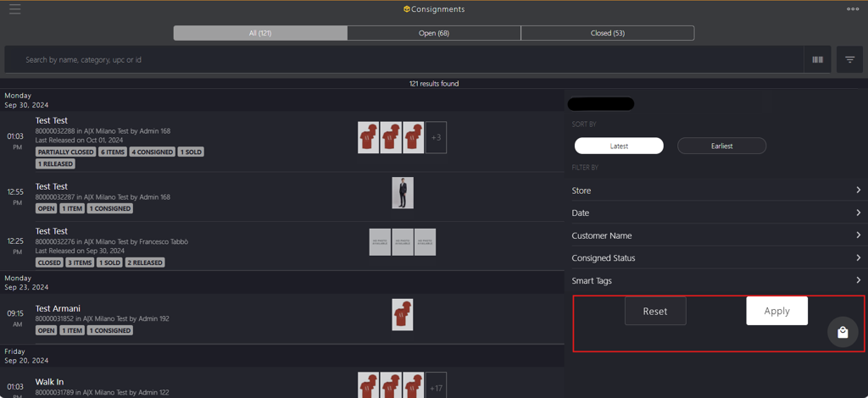This screenshot has width=868, height=398.
Task: Toggle the filter panel icon
Action: coord(849,59)
